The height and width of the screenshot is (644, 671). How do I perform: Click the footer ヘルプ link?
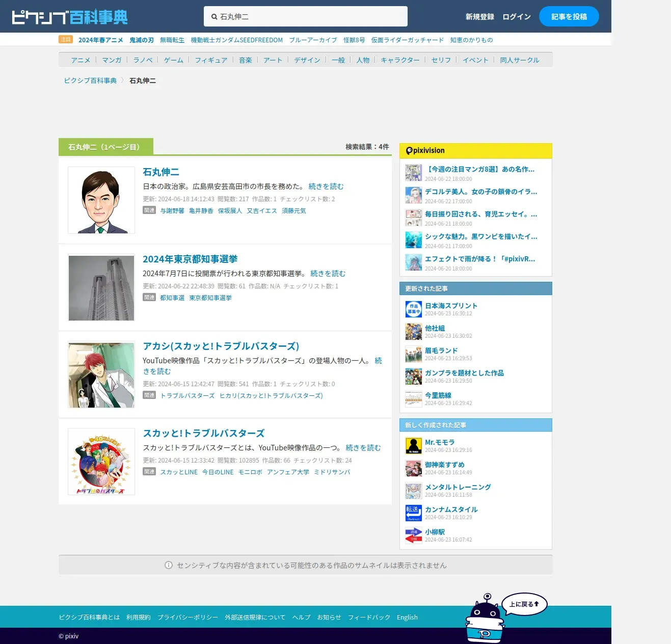pos(302,618)
